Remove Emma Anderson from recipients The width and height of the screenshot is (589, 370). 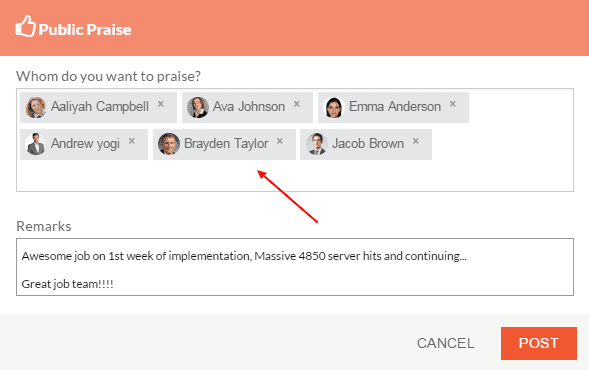click(453, 104)
